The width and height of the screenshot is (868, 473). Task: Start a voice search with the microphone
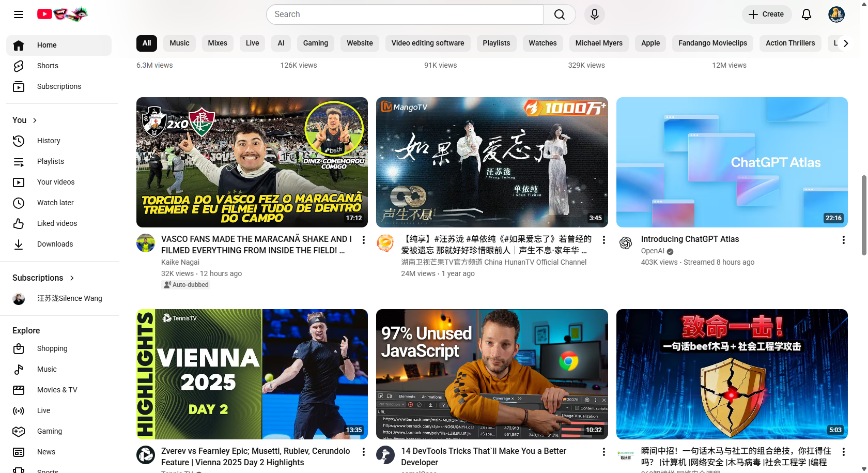point(594,14)
